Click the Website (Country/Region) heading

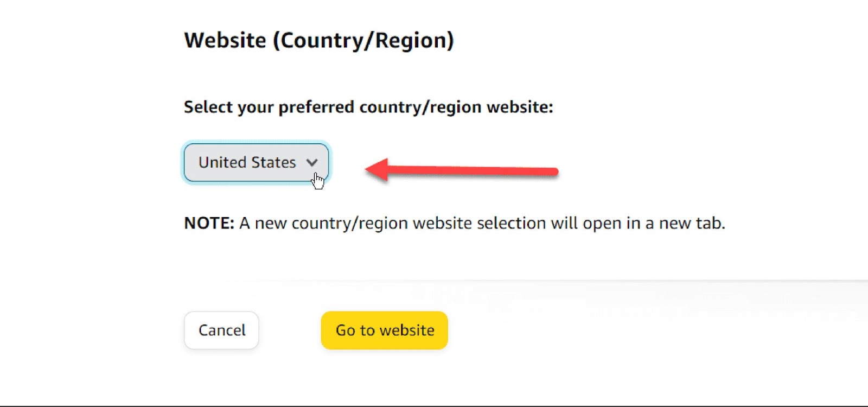(x=320, y=40)
